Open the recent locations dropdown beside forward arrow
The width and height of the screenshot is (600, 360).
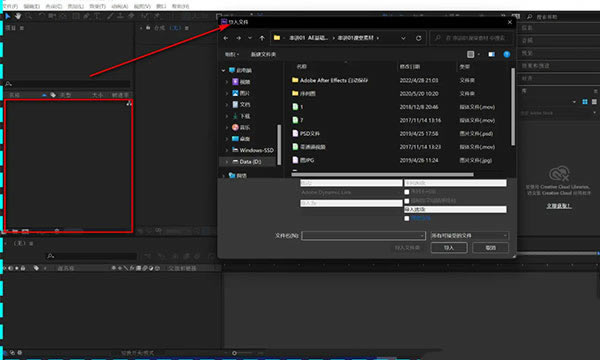coord(250,38)
